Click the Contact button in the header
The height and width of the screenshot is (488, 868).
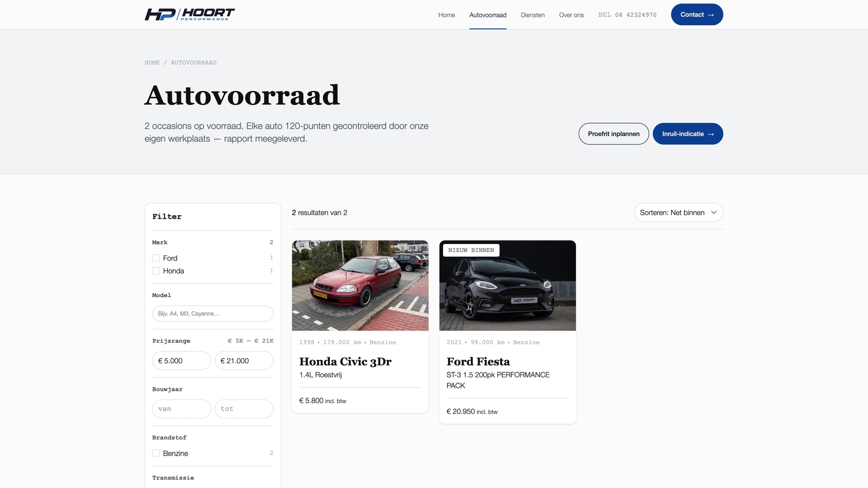point(697,15)
